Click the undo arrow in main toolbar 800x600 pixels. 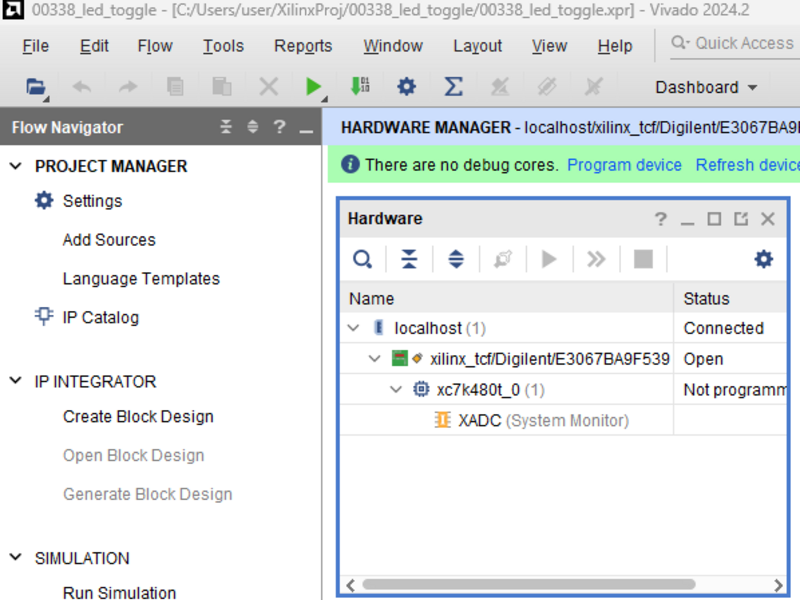(82, 87)
